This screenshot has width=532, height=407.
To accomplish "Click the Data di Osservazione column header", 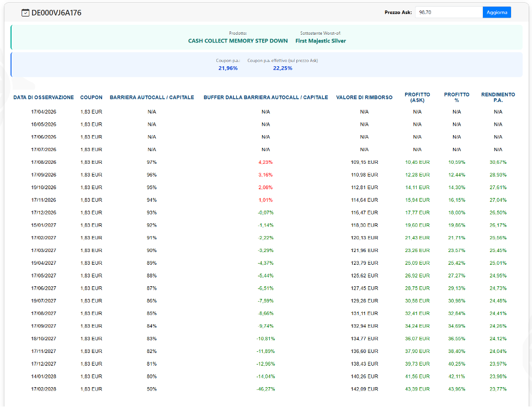I will [44, 98].
